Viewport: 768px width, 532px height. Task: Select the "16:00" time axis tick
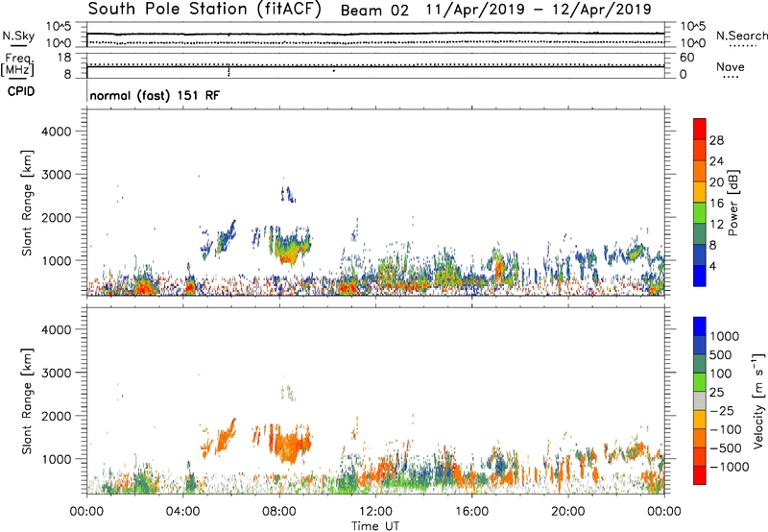471,512
